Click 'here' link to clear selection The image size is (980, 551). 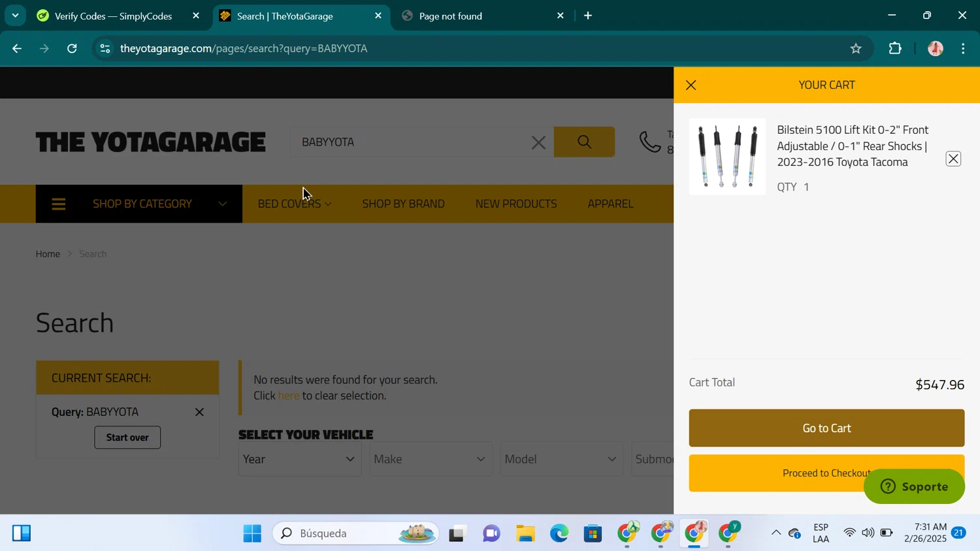(289, 396)
